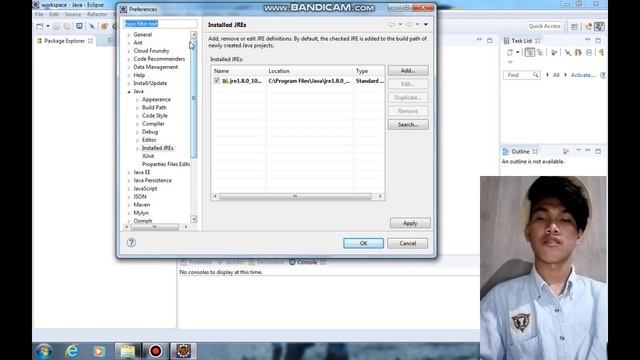640x360 pixels.
Task: Open the Preferences page menu dropdown arrow
Action: (x=426, y=24)
